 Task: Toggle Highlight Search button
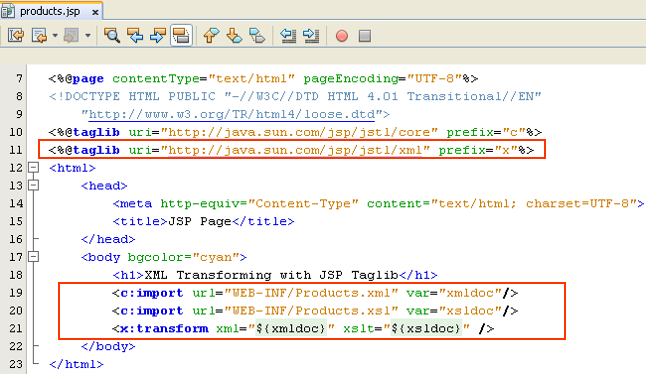click(181, 36)
